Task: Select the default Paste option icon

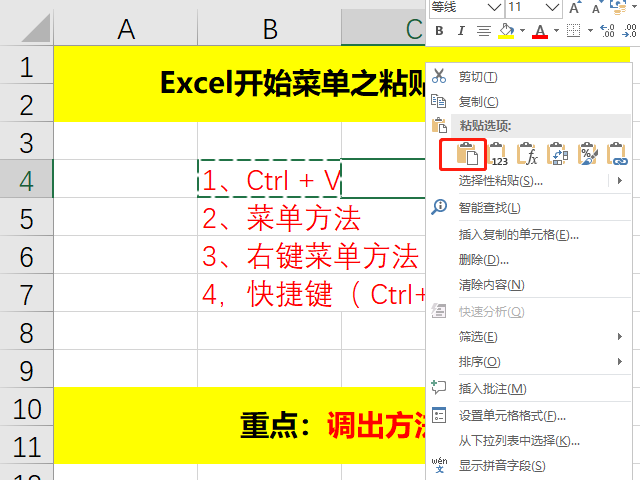Action: 467,154
